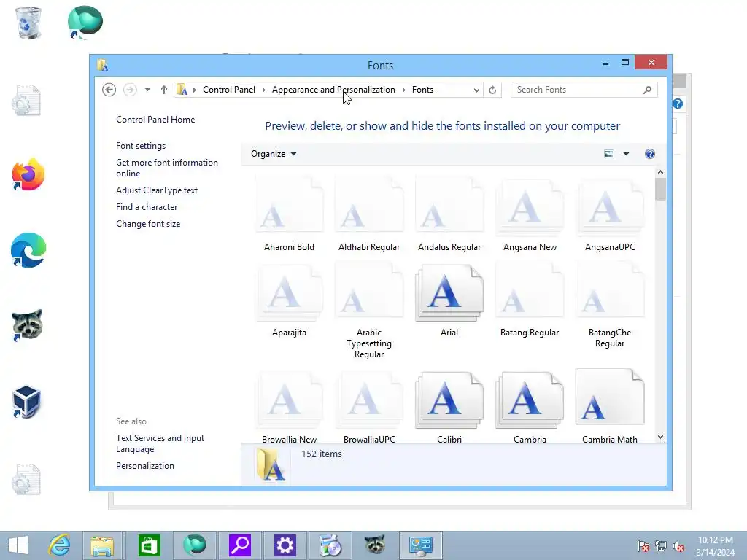
Task: Select the Aparajita font family icon
Action: tap(289, 292)
